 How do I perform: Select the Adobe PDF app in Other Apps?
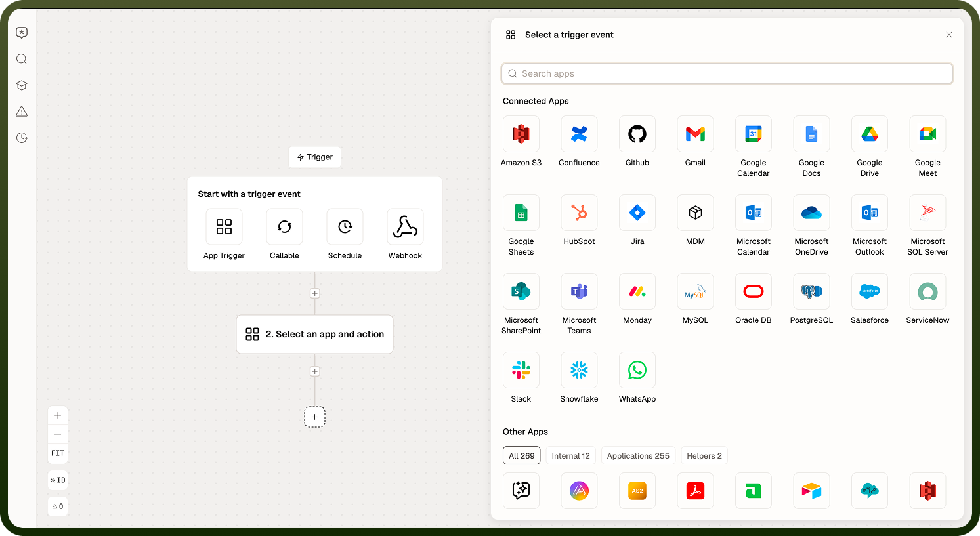pos(695,491)
